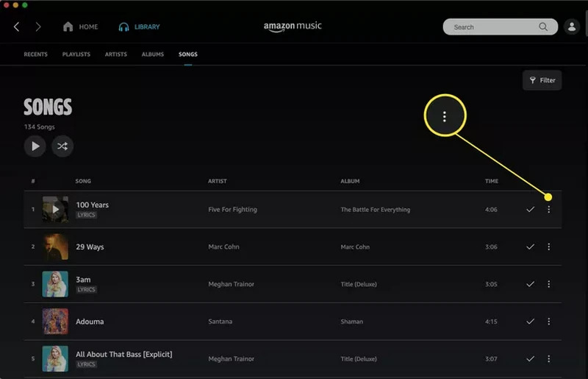Open the Filter button

click(x=542, y=80)
